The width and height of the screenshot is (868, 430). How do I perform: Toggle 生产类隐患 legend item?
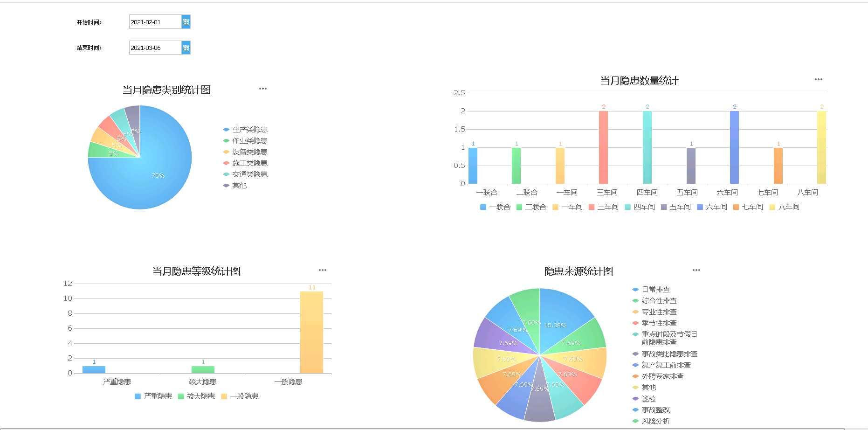(x=245, y=130)
